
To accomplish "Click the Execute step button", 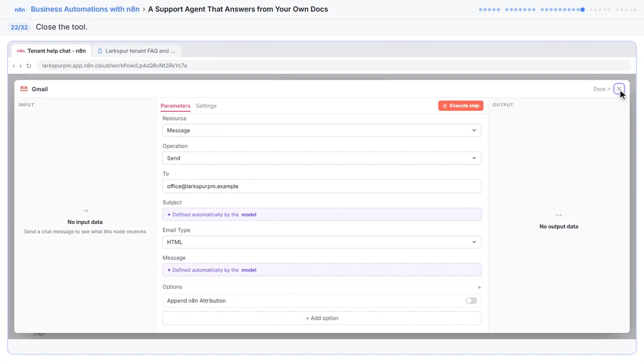I will [460, 106].
